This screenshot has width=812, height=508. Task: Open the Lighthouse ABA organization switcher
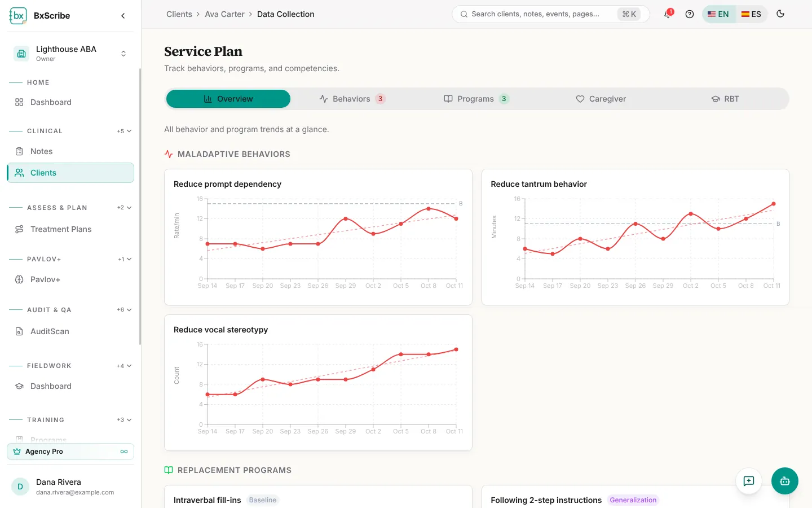pos(70,54)
